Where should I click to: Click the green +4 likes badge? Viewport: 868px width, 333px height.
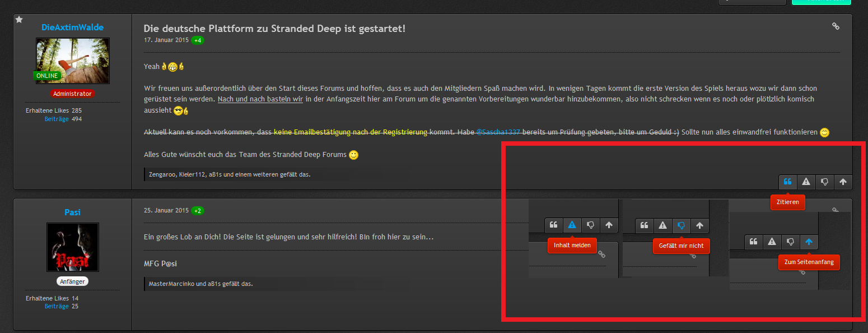pos(198,40)
